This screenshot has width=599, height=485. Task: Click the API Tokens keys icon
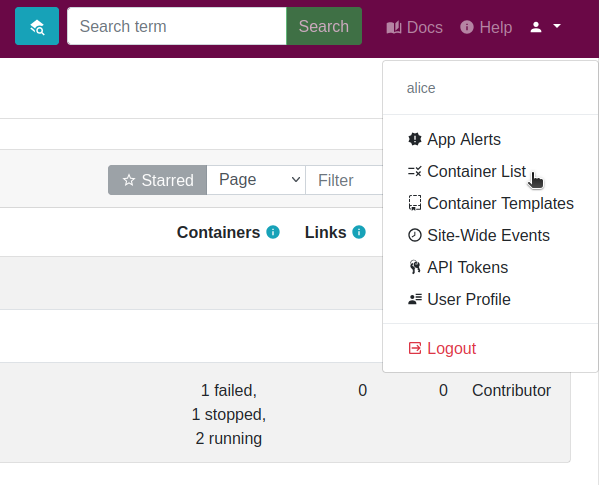(415, 267)
